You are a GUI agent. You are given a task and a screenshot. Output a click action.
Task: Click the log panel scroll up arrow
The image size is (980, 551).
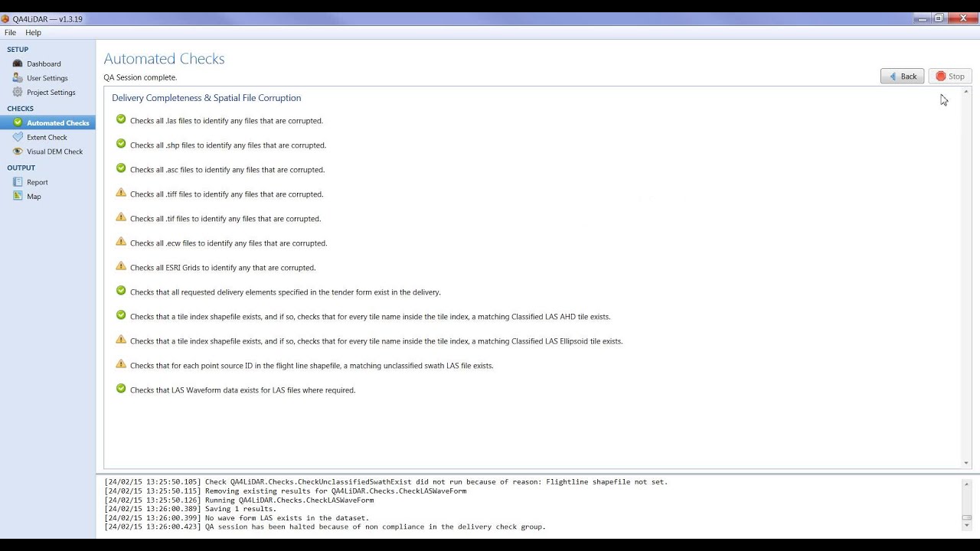coord(966,484)
